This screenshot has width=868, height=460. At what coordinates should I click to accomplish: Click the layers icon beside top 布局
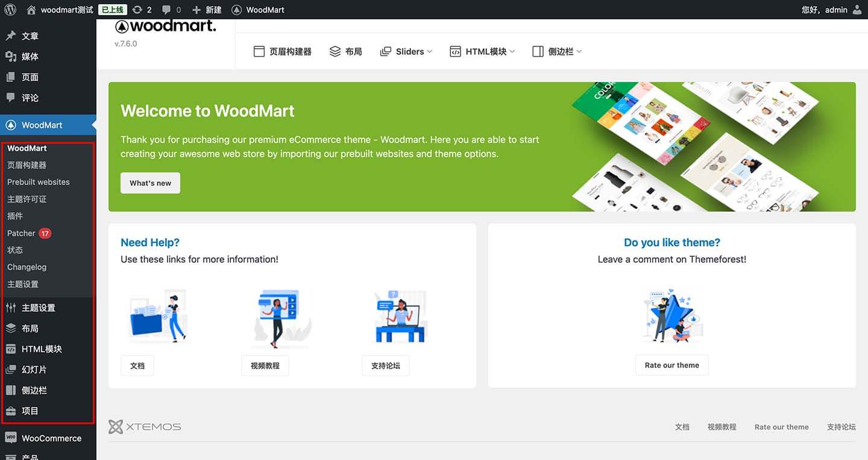[x=335, y=52]
